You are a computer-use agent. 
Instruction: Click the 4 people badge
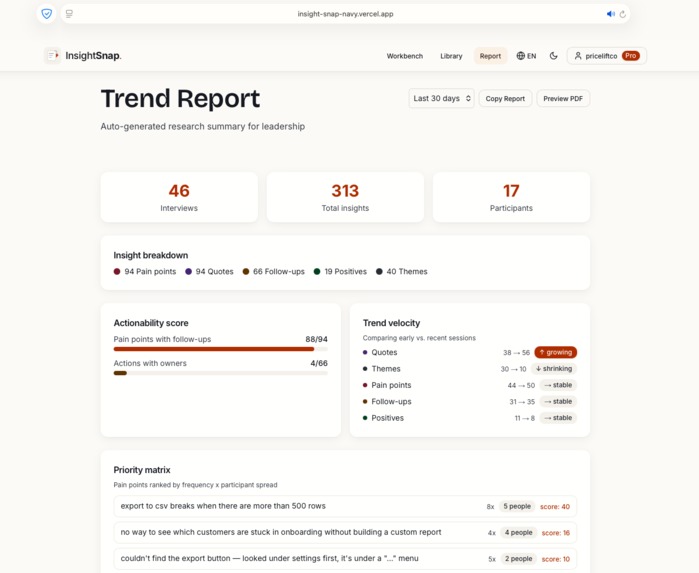pos(518,532)
